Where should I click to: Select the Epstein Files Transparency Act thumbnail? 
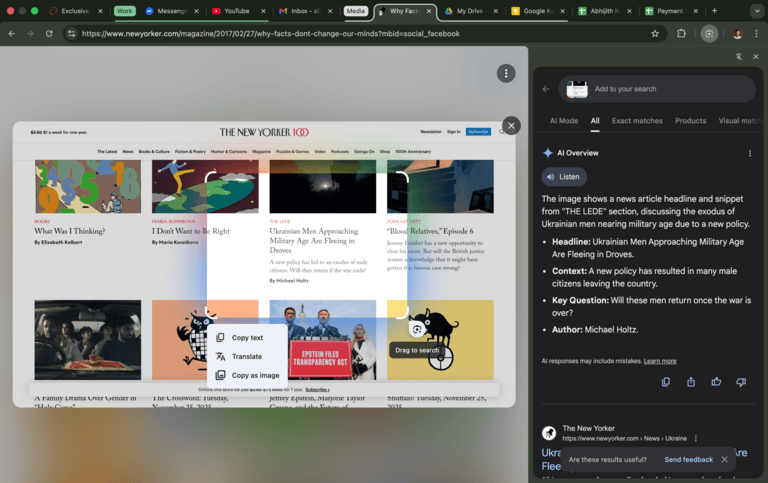[323, 339]
